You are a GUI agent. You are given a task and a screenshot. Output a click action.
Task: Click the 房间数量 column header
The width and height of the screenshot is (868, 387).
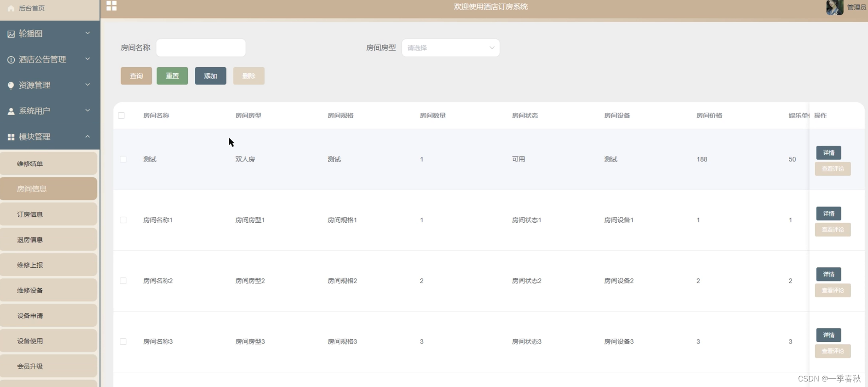pyautogui.click(x=432, y=116)
